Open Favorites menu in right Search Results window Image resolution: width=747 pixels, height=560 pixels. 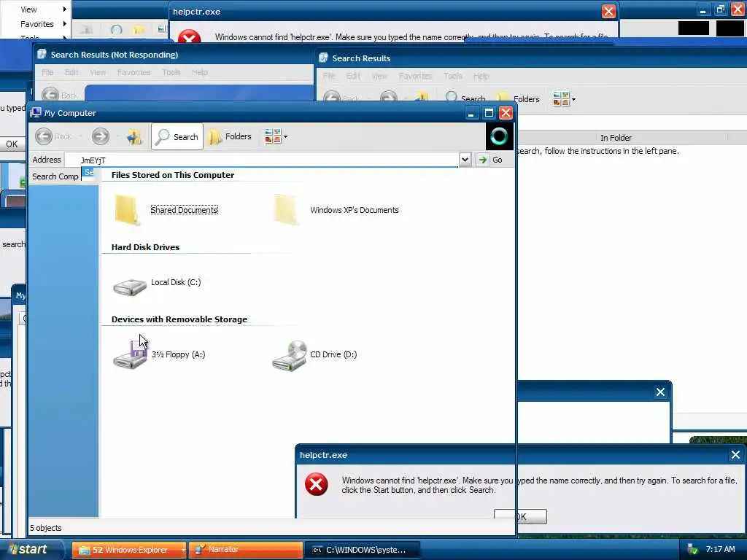(x=415, y=76)
